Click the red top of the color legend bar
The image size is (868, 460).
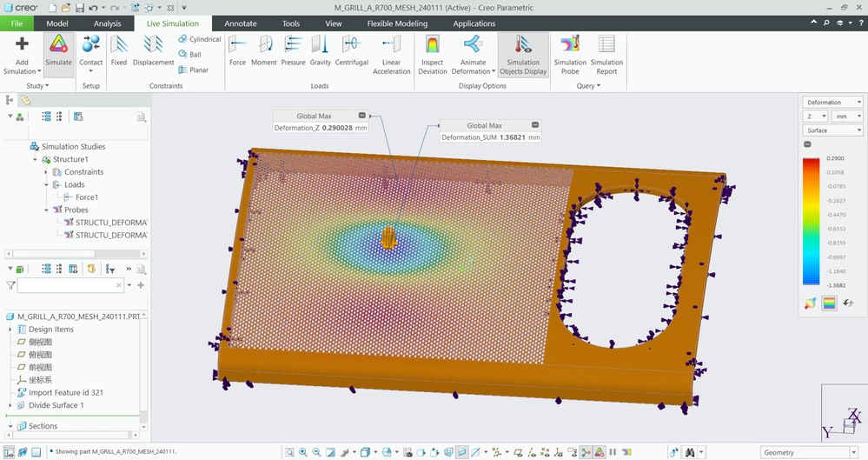(811, 163)
